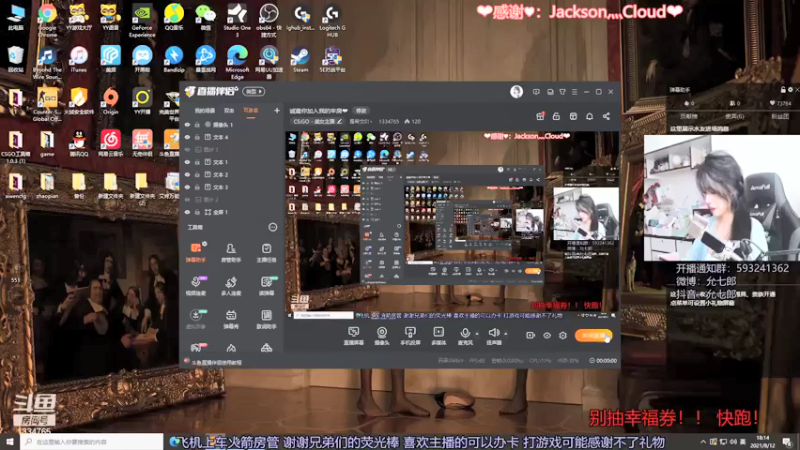Screen dimensions: 800x450
Task: Toggle visibility of 文本 1 source
Action: 187,162
